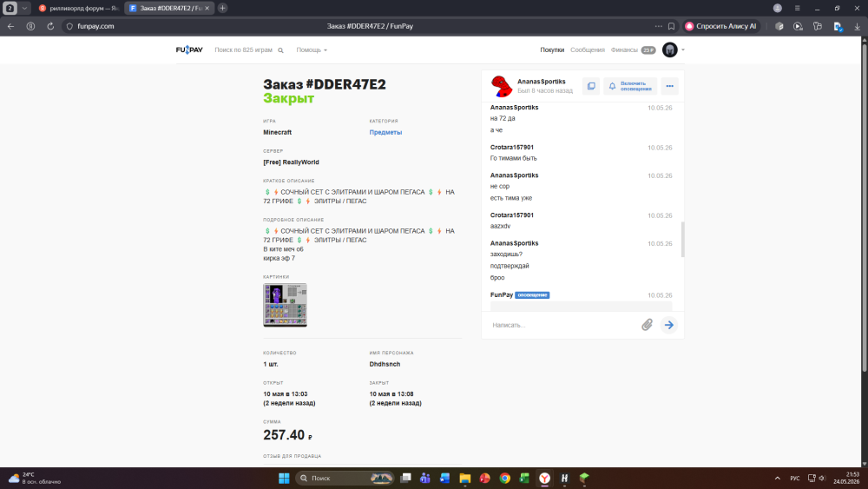Screen dimensions: 868x489
Task: Click the FunPay logo
Action: point(189,50)
